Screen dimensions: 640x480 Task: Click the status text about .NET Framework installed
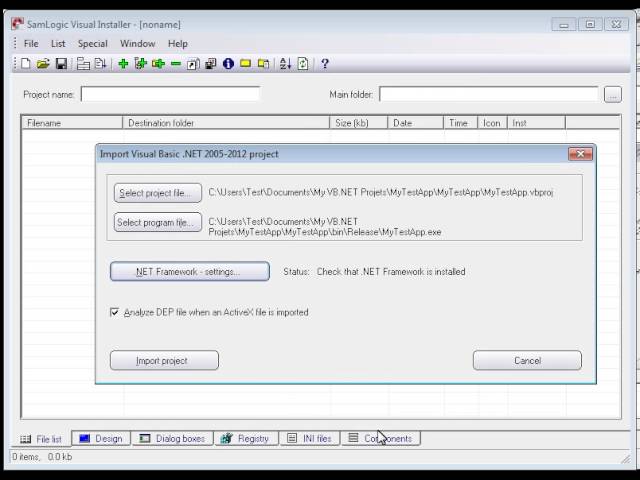tap(391, 272)
